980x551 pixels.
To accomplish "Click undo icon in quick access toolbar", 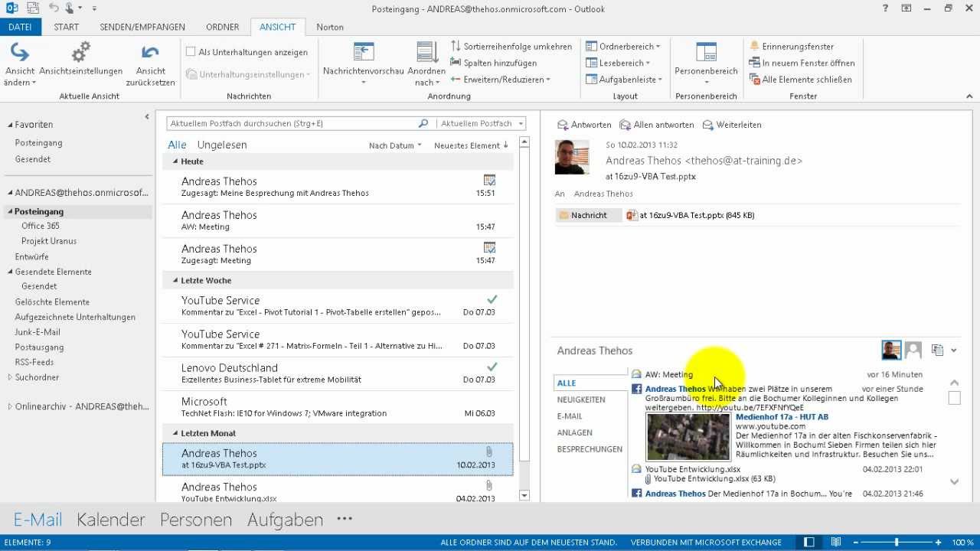I will click(x=54, y=8).
